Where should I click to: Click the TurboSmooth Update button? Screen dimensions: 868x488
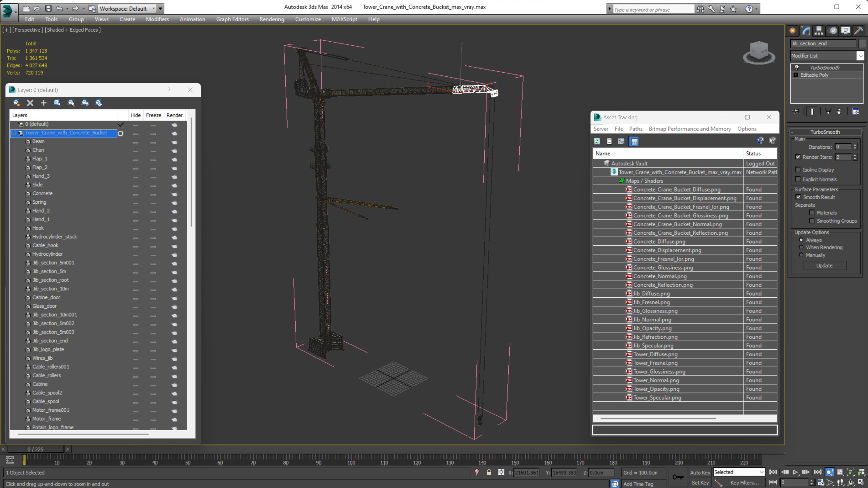coord(824,266)
